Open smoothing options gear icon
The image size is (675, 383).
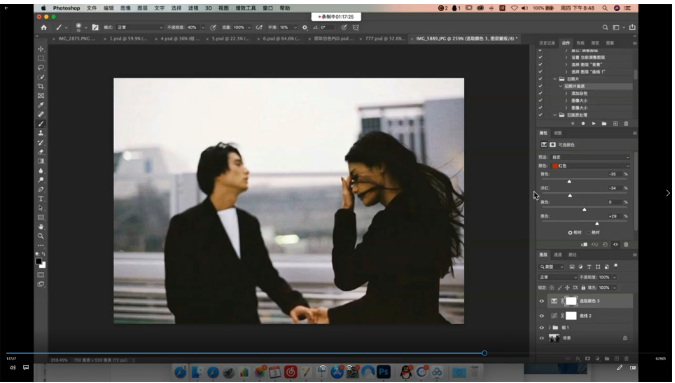click(305, 27)
